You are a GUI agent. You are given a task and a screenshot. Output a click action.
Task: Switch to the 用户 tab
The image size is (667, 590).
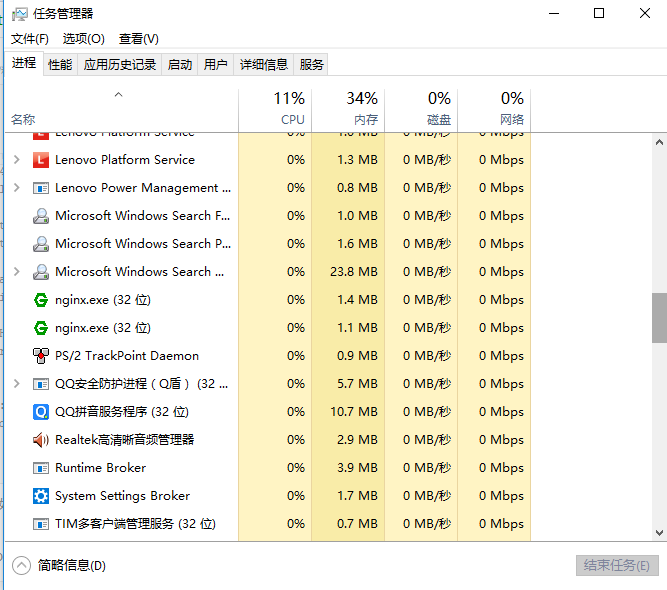click(x=215, y=65)
